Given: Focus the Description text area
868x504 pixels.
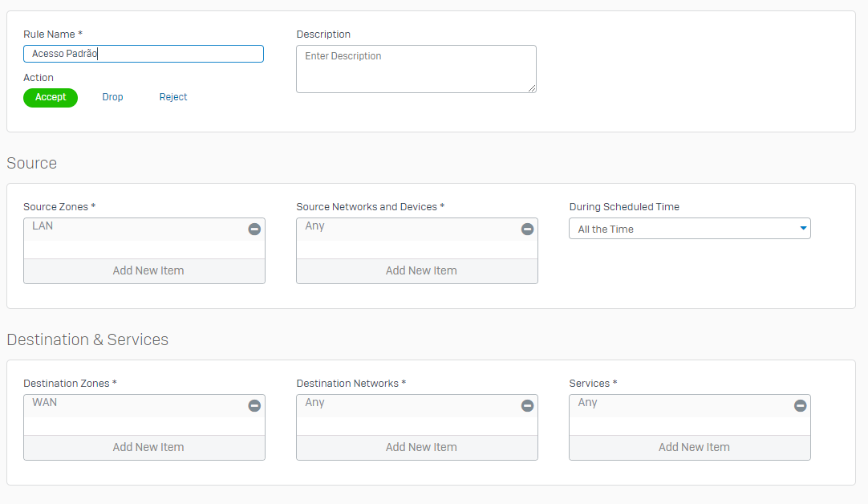Looking at the screenshot, I should [416, 69].
